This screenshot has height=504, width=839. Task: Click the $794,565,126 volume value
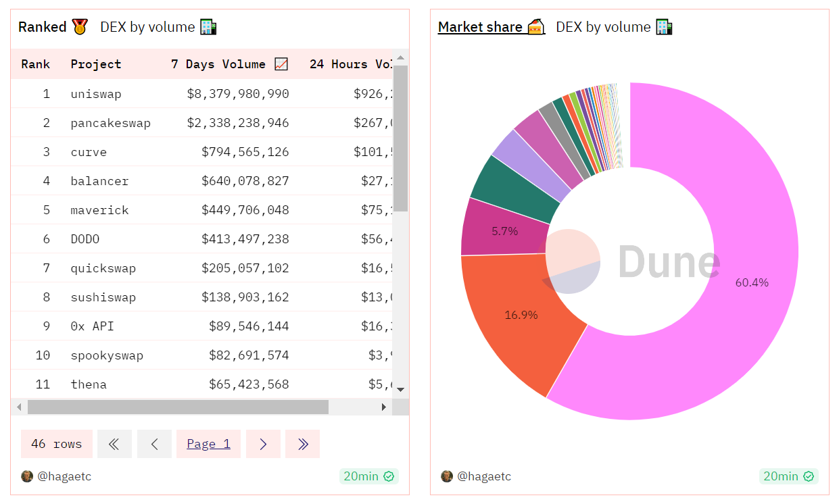tap(245, 152)
